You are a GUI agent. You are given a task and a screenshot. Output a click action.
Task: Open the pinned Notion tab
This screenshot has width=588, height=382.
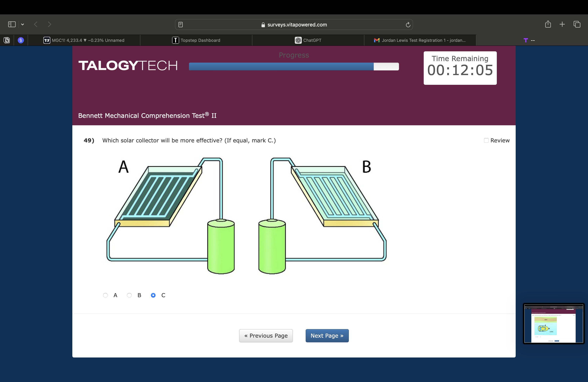[x=7, y=40]
